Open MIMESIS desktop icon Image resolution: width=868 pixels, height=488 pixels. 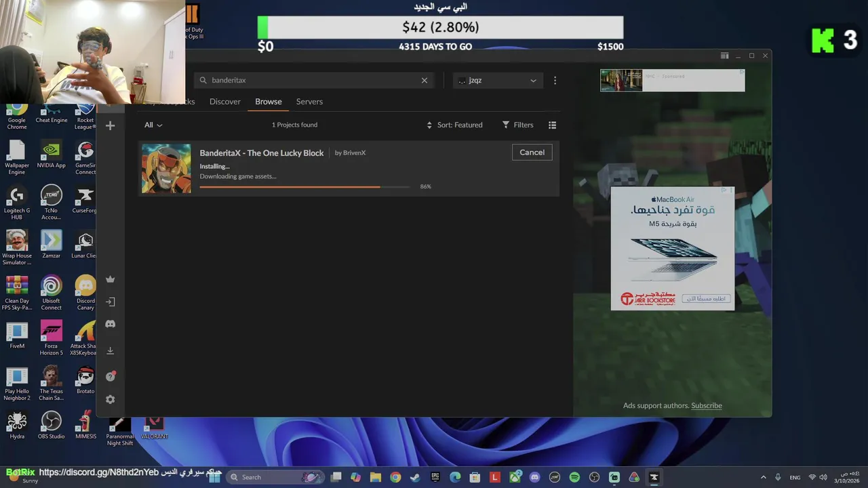tap(85, 425)
